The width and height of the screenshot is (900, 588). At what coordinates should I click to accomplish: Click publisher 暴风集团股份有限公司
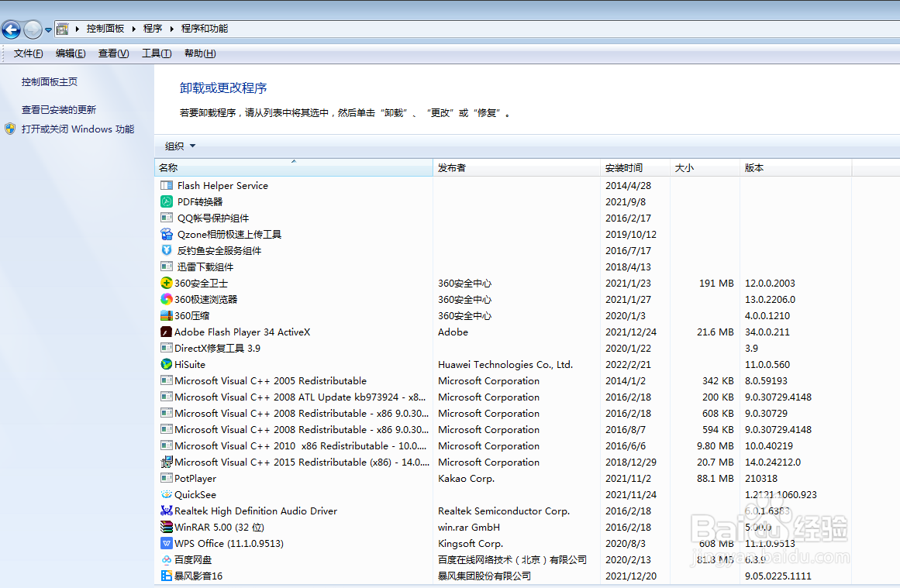coord(484,576)
